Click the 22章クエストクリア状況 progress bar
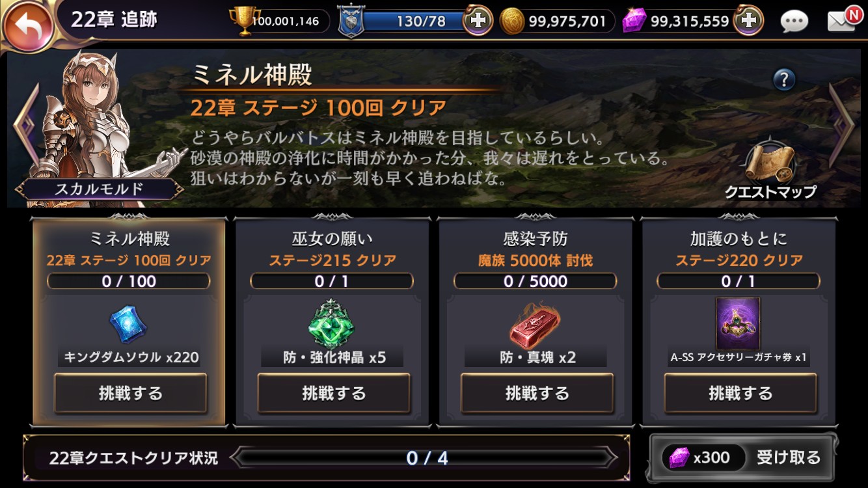 pyautogui.click(x=426, y=457)
